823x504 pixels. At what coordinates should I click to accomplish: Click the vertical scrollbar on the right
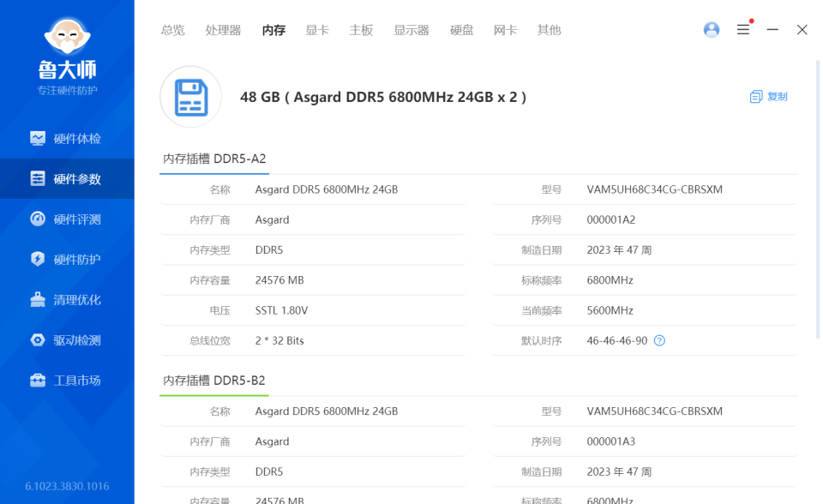(818, 200)
